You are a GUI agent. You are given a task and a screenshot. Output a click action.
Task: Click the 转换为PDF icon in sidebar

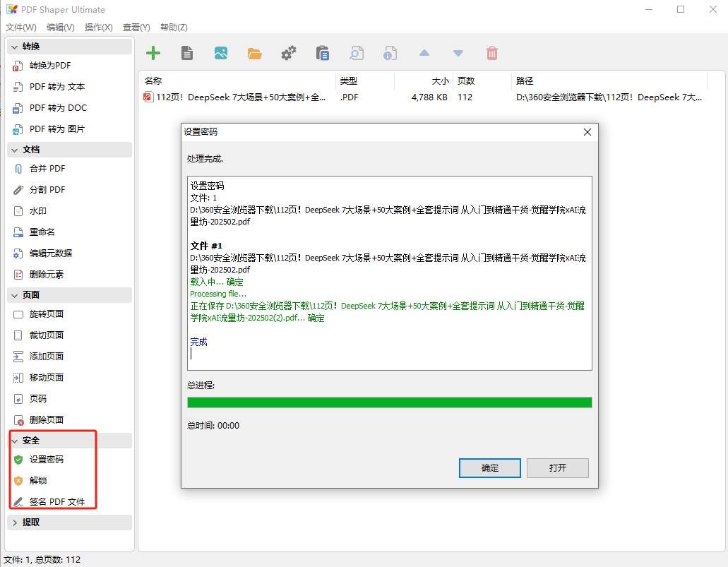tap(18, 66)
